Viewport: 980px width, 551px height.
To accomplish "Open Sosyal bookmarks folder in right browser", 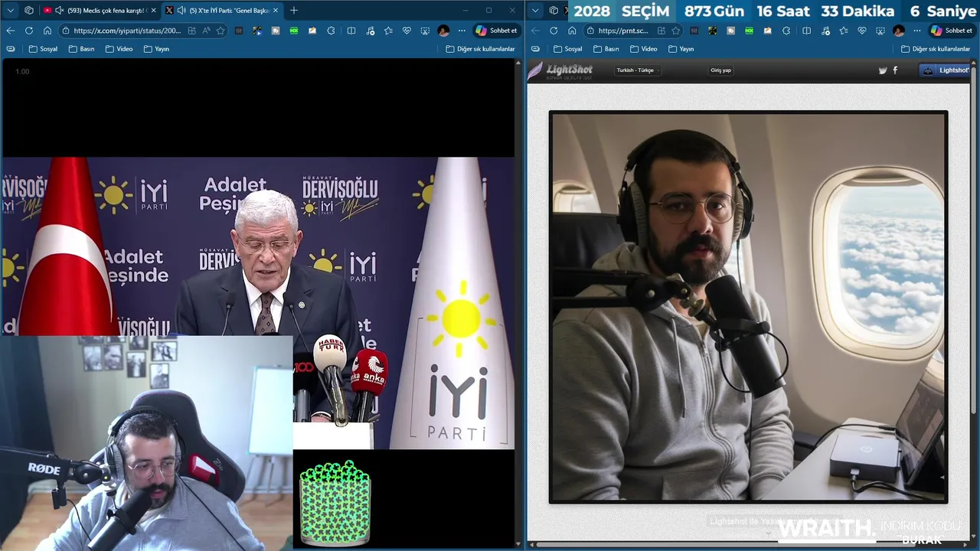I will tap(567, 49).
